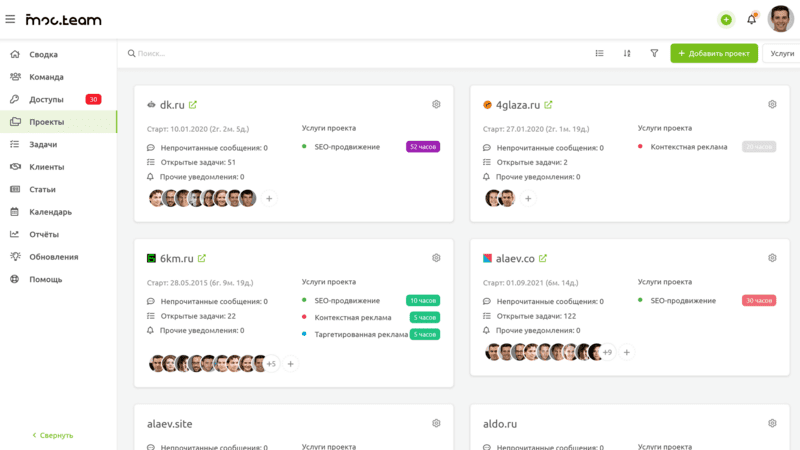
Task: Open 6km.ru external link icon
Action: tap(202, 258)
